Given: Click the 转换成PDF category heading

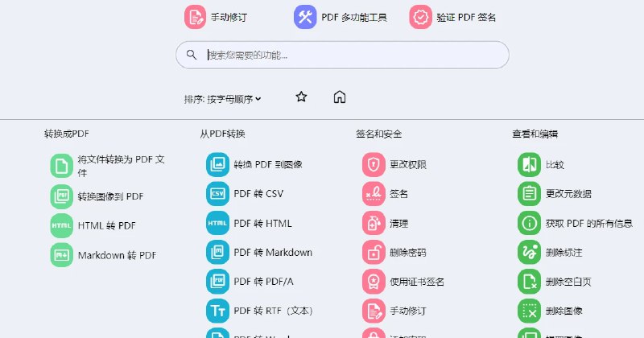Looking at the screenshot, I should click(67, 134).
